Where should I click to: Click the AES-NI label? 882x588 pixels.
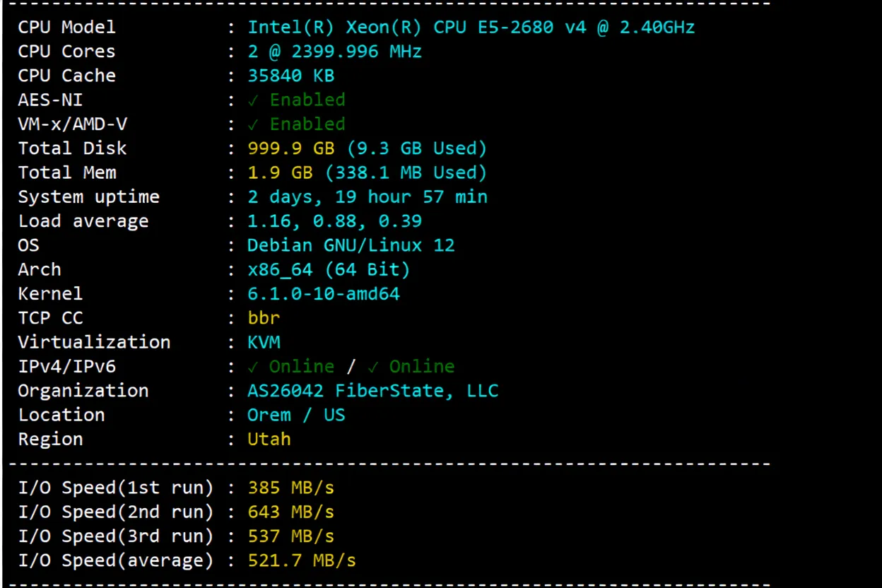point(50,100)
